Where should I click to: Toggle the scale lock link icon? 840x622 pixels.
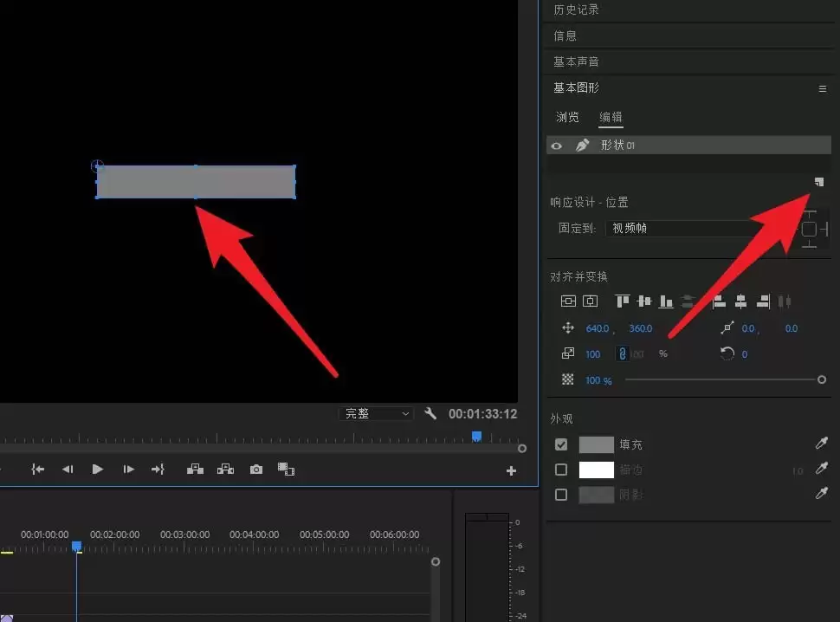623,353
